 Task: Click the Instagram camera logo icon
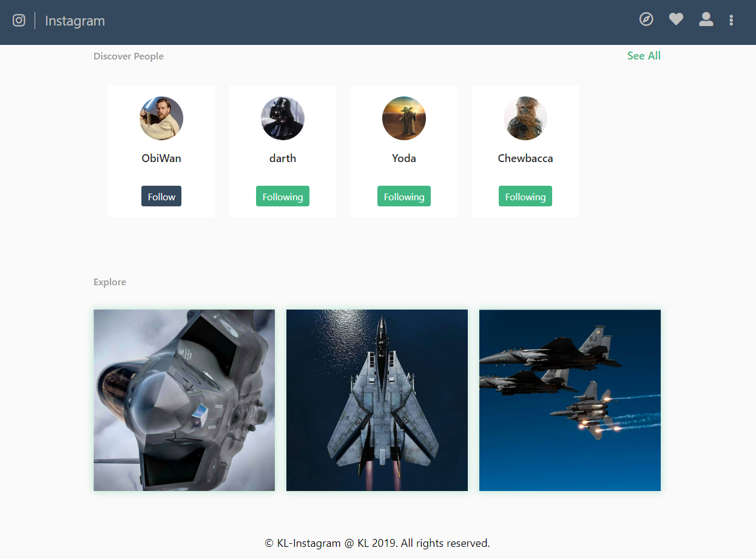point(19,20)
